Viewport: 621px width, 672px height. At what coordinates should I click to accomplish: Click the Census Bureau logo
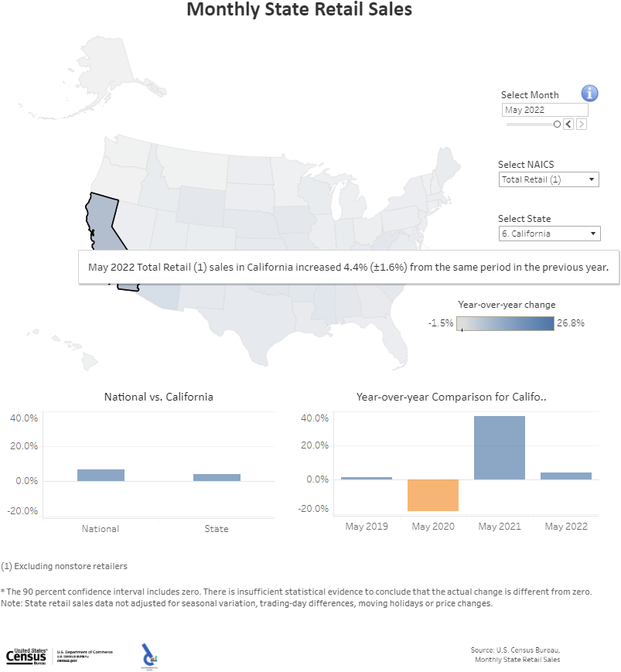point(26,654)
